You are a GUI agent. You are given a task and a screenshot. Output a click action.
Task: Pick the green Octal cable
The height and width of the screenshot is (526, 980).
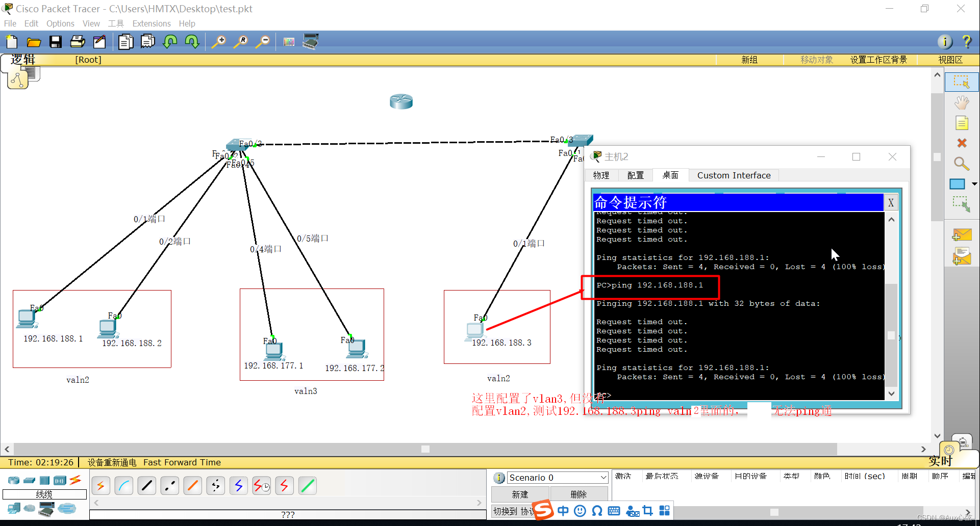pos(308,486)
